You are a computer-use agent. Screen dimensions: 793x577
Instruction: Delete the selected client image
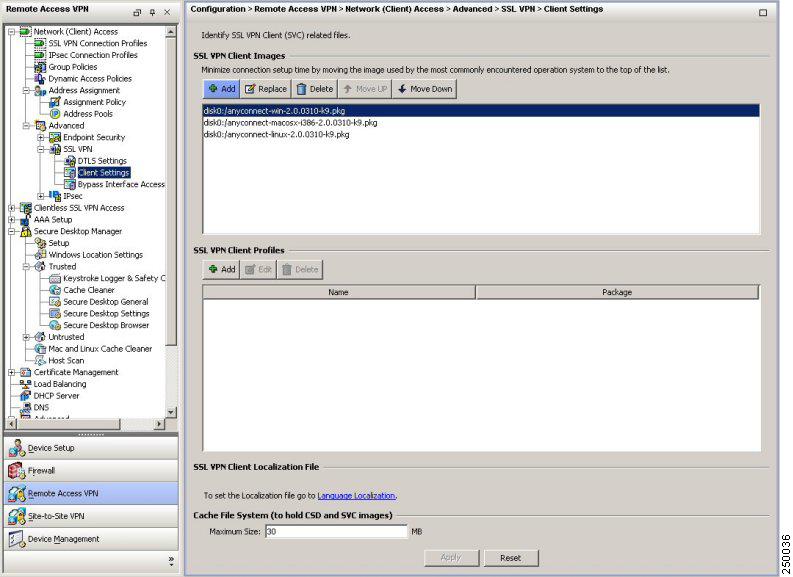(315, 89)
